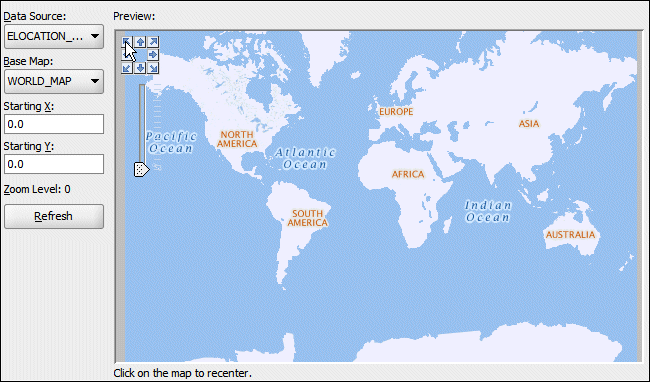650x382 pixels.
Task: Recenter map on the AUSTRALIA label
Action: pos(570,235)
